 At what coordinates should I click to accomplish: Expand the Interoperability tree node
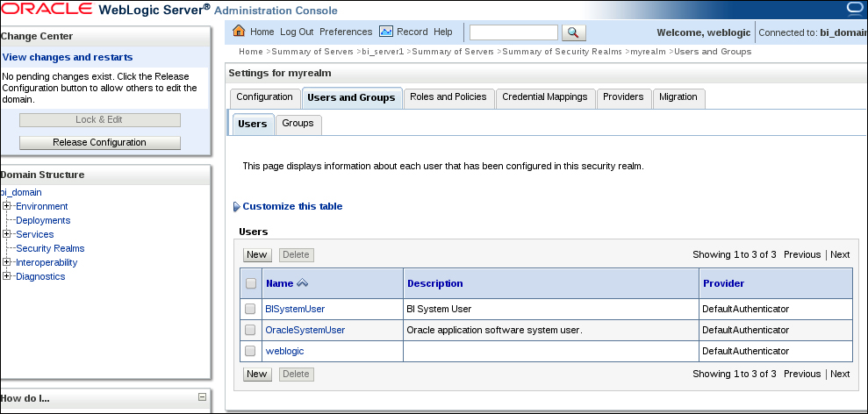tap(6, 262)
